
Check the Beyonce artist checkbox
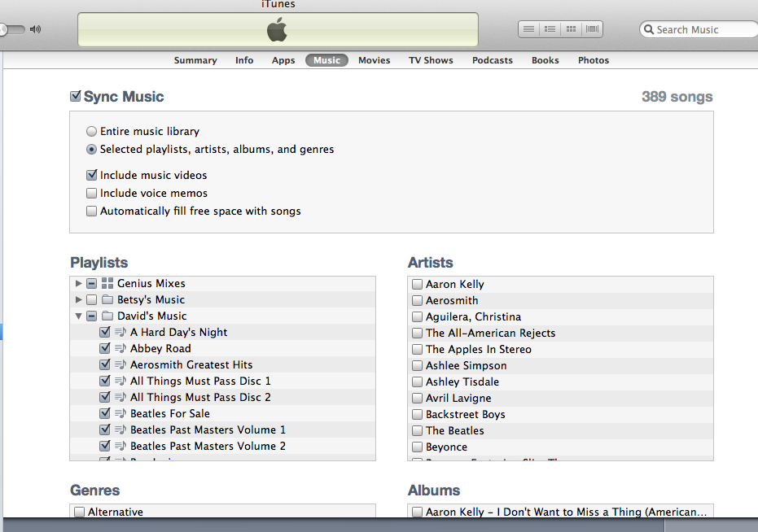click(417, 447)
